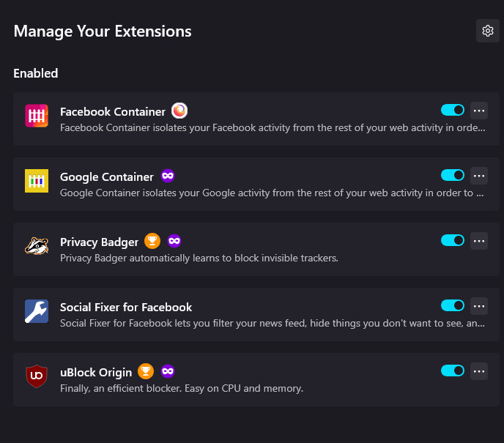Viewport: 504px width, 443px height.
Task: Click purple private-browsing badge on Google Container
Action: (168, 176)
